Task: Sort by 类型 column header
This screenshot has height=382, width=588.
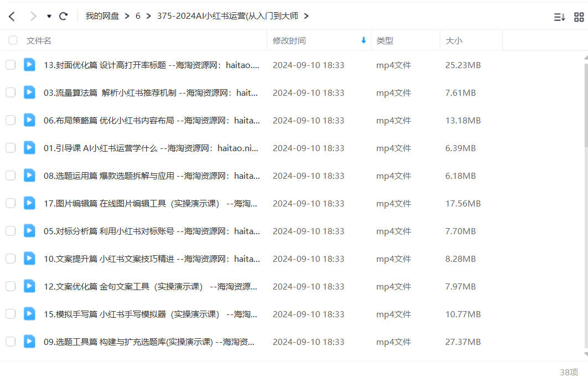Action: (385, 40)
